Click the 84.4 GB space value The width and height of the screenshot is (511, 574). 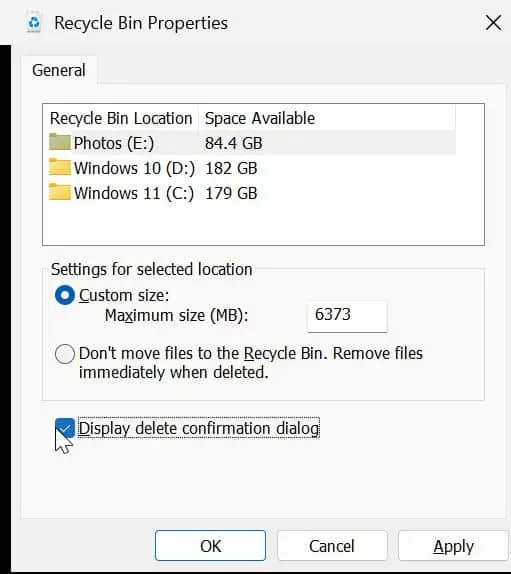(x=234, y=143)
